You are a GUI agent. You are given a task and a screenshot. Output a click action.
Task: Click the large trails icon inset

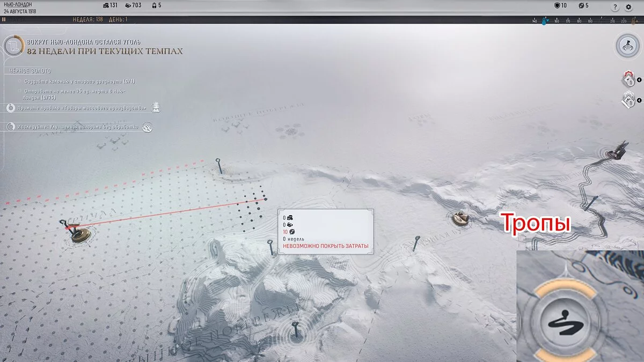pos(566,321)
